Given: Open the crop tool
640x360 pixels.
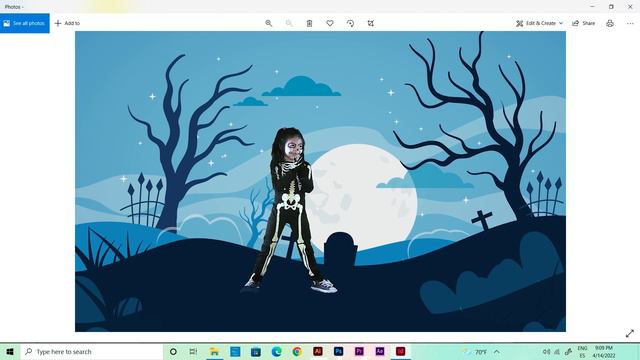Looking at the screenshot, I should pyautogui.click(x=371, y=23).
